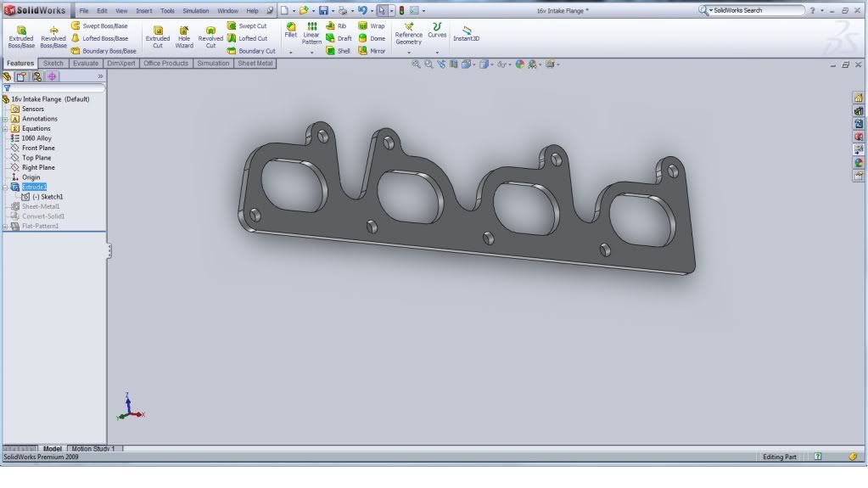The image size is (868, 488).
Task: Select the Revolved Boss/Base tool
Action: 53,36
